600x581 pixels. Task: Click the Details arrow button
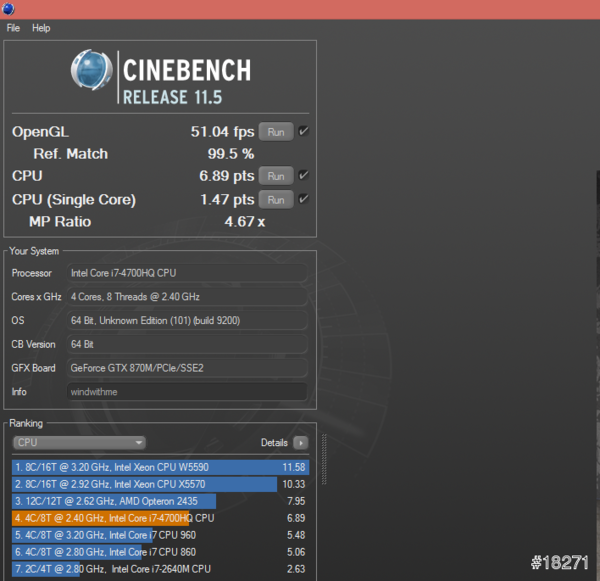tap(301, 443)
